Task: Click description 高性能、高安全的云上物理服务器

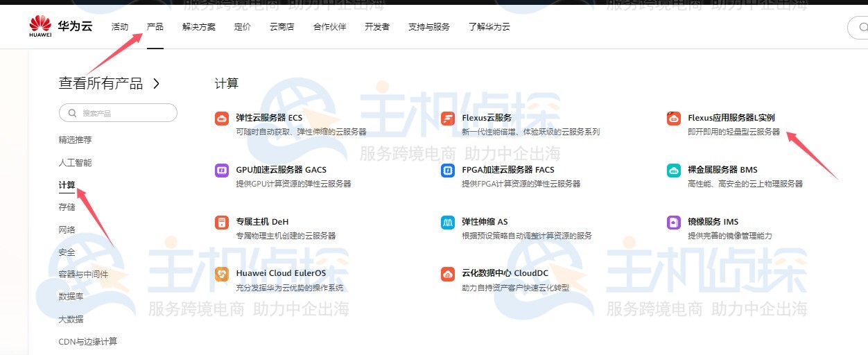Action: point(745,184)
